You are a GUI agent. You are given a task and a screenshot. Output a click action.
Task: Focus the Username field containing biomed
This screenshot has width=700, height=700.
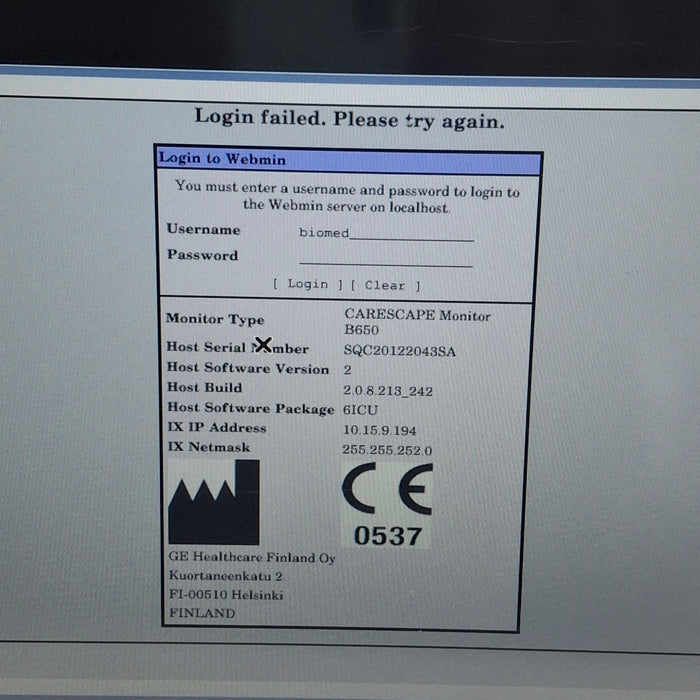(x=386, y=233)
